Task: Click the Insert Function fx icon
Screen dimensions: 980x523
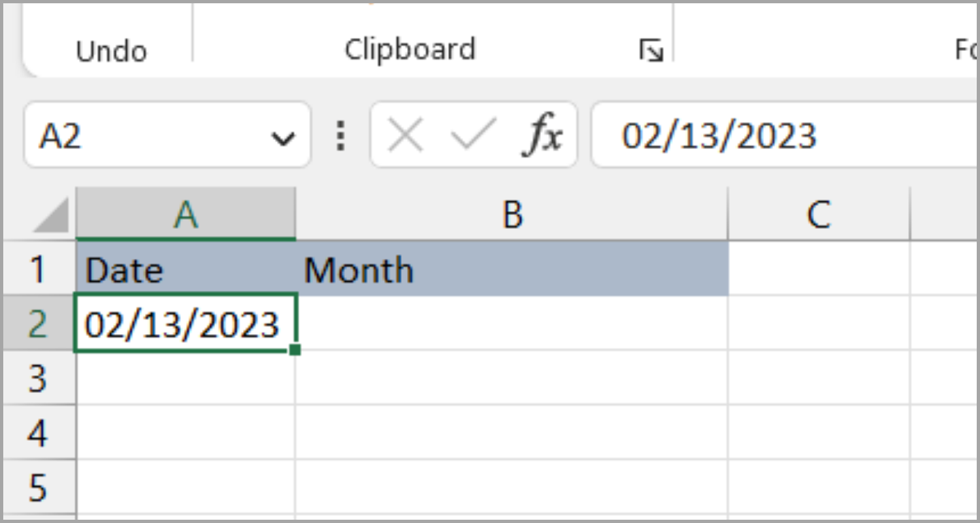Action: pos(546,134)
